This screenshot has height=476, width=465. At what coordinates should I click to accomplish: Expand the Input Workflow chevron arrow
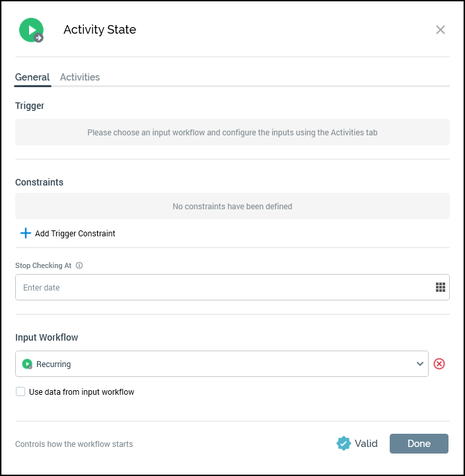tap(420, 364)
